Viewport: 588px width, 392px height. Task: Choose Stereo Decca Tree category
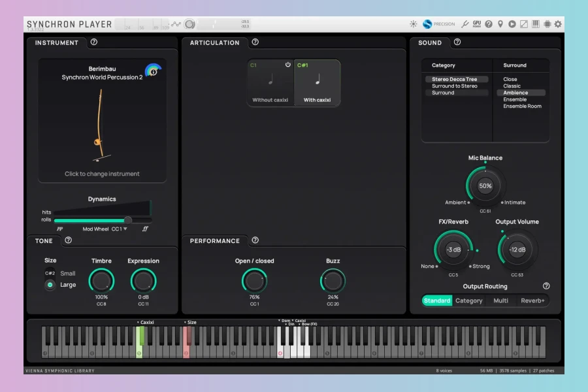pos(457,79)
